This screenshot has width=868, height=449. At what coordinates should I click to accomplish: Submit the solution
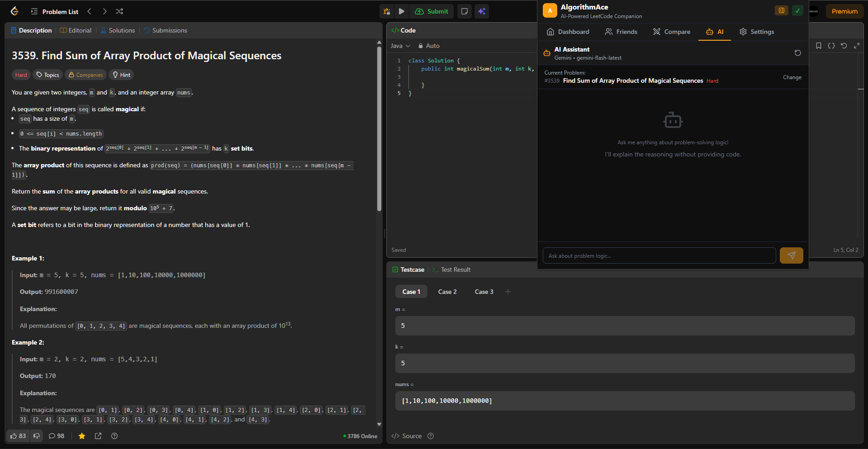tap(432, 11)
